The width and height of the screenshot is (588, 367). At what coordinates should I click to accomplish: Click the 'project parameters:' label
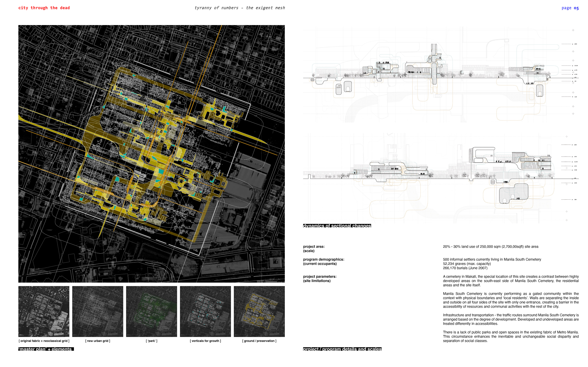(320, 276)
